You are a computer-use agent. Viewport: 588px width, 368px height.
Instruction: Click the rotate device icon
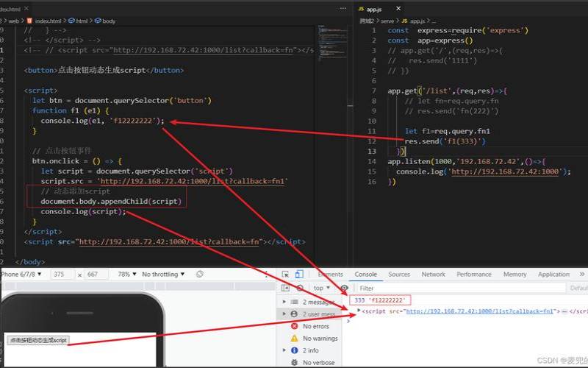click(200, 274)
